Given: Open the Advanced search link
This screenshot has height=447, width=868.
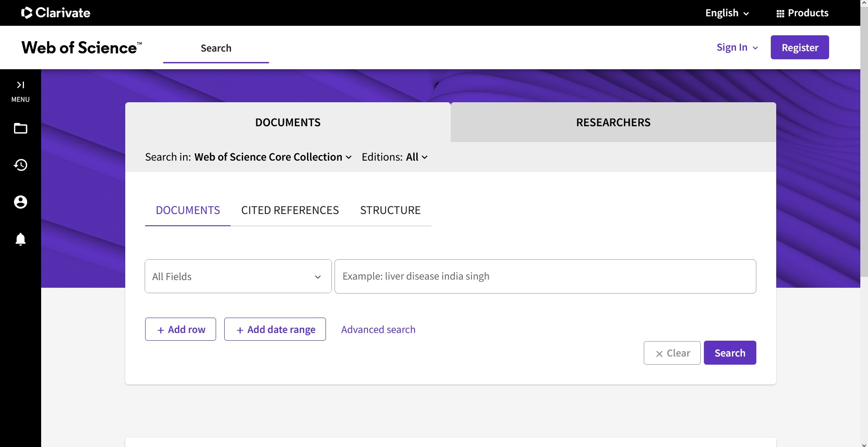Looking at the screenshot, I should point(378,329).
